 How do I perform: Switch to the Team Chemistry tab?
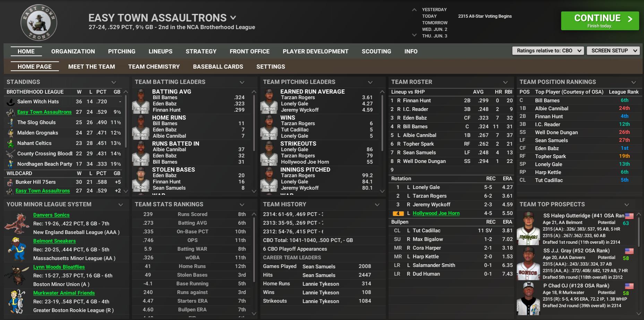154,67
